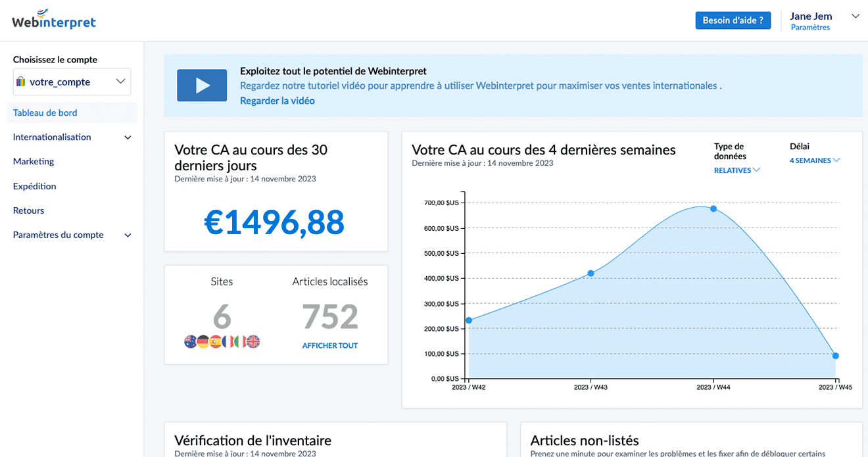Open Retours in the sidebar

pyautogui.click(x=29, y=210)
